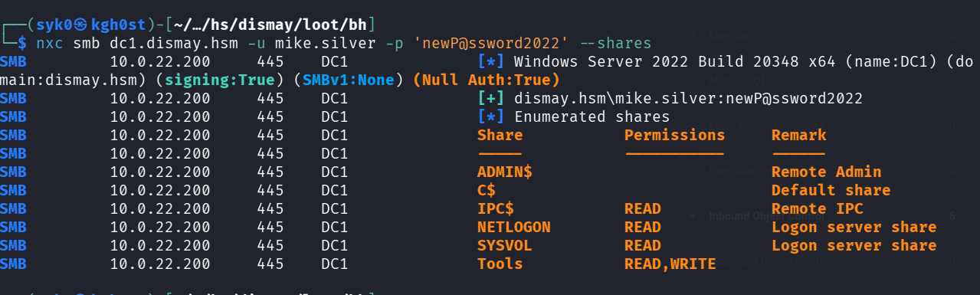Click Logon server share remark in SYSVOL row

(x=854, y=246)
